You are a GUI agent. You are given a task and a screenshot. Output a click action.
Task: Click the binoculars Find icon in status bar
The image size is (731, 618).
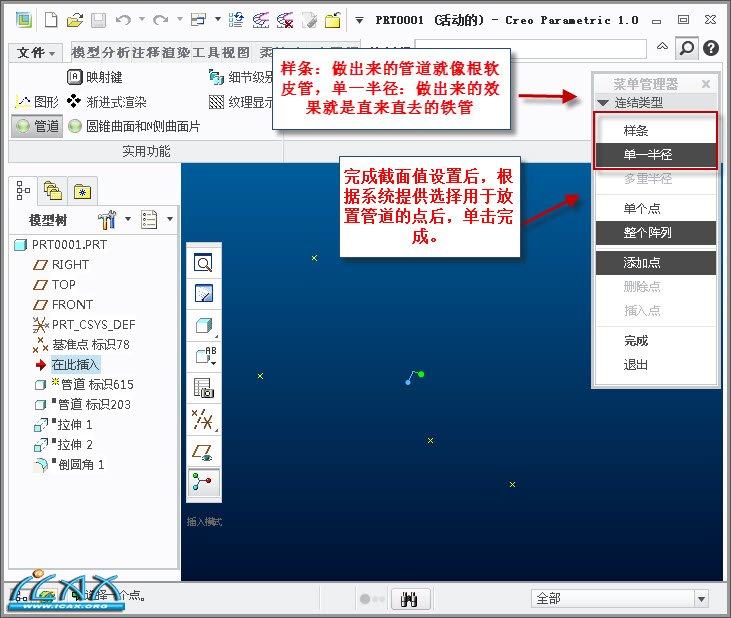[408, 599]
